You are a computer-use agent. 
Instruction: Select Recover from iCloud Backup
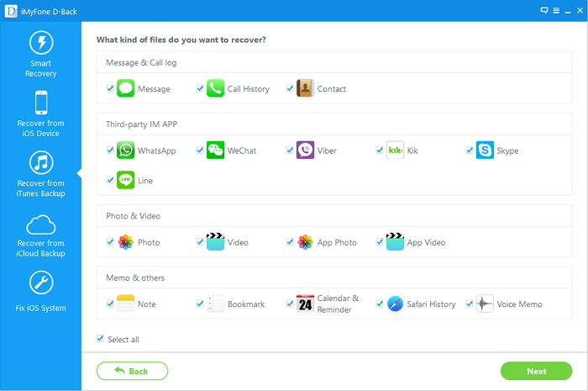coord(41,235)
